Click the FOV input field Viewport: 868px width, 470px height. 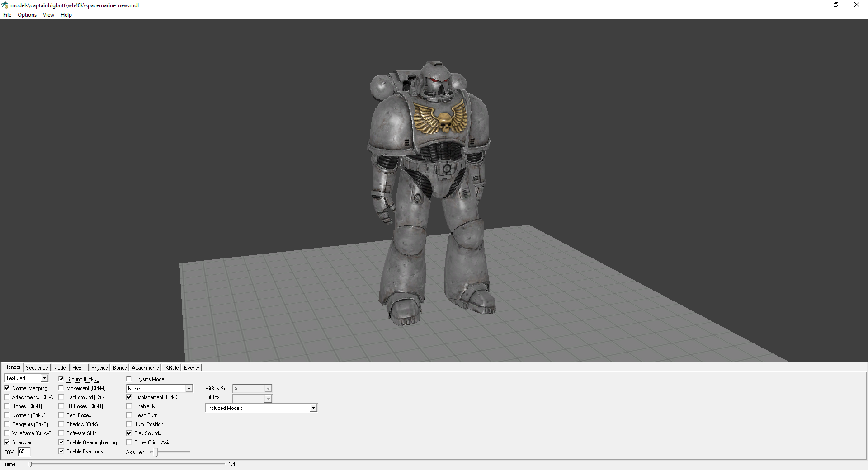[24, 451]
